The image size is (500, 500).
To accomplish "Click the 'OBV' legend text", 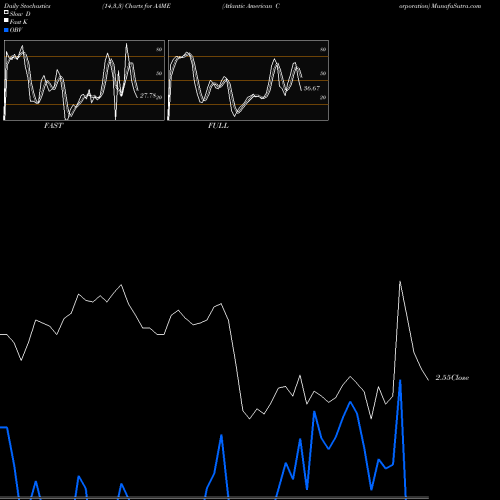I will [16, 30].
